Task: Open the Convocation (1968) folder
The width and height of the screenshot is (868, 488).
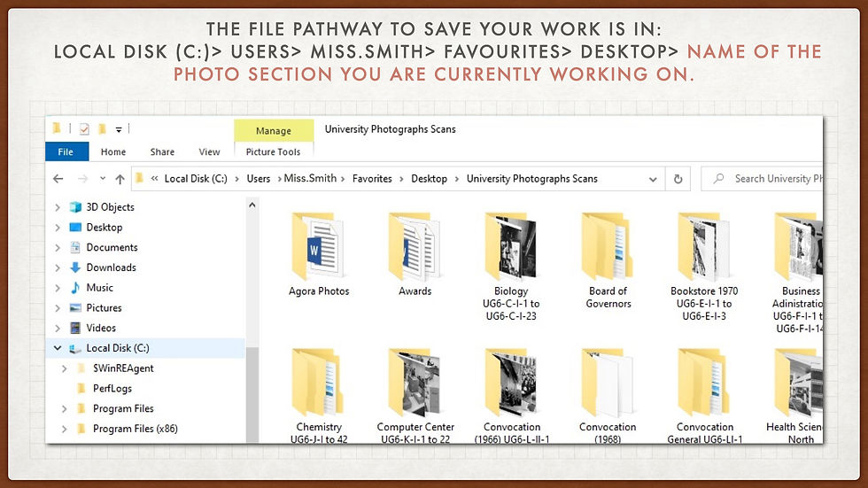Action: coord(608,396)
